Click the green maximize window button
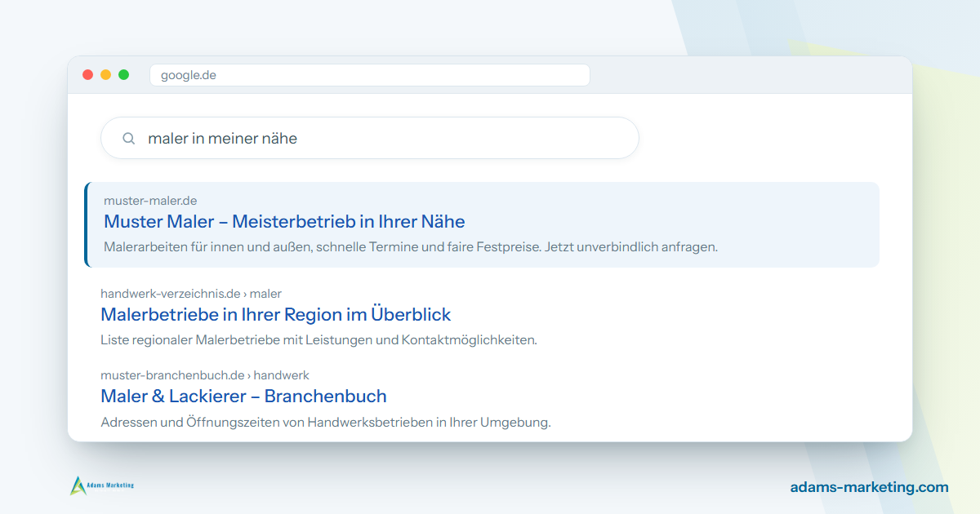The width and height of the screenshot is (980, 514). tap(124, 75)
